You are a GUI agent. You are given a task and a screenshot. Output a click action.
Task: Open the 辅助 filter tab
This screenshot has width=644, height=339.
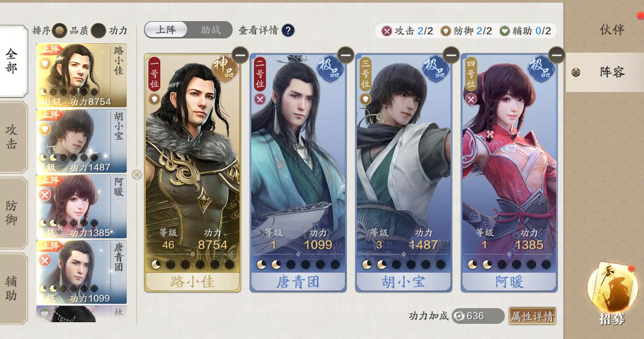(12, 288)
